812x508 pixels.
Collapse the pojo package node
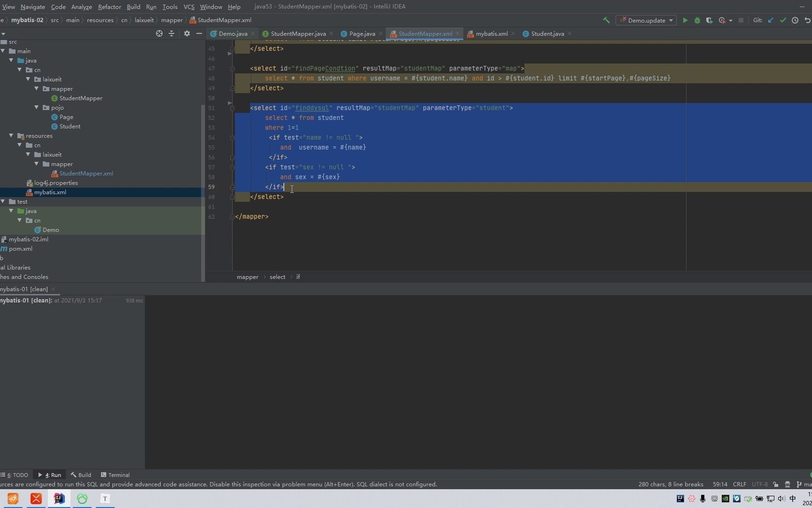[37, 107]
